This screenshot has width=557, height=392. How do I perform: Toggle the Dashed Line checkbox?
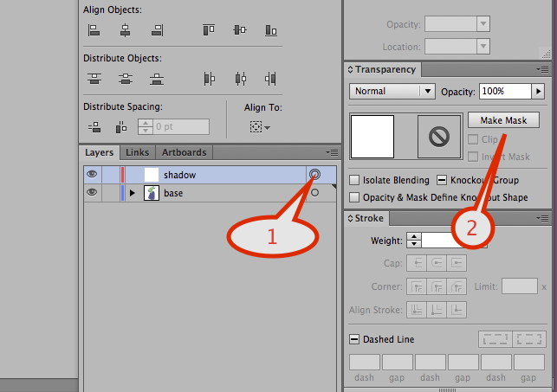[x=354, y=340]
